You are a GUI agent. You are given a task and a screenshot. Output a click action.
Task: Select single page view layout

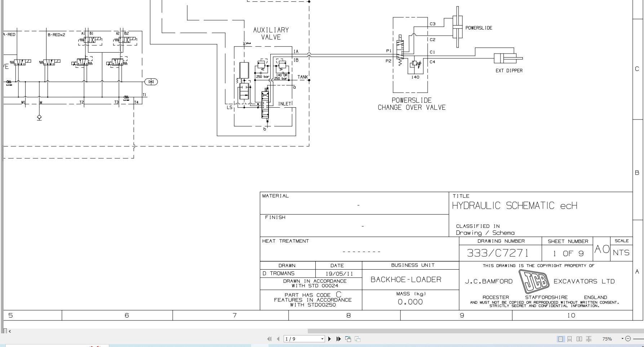pyautogui.click(x=560, y=339)
